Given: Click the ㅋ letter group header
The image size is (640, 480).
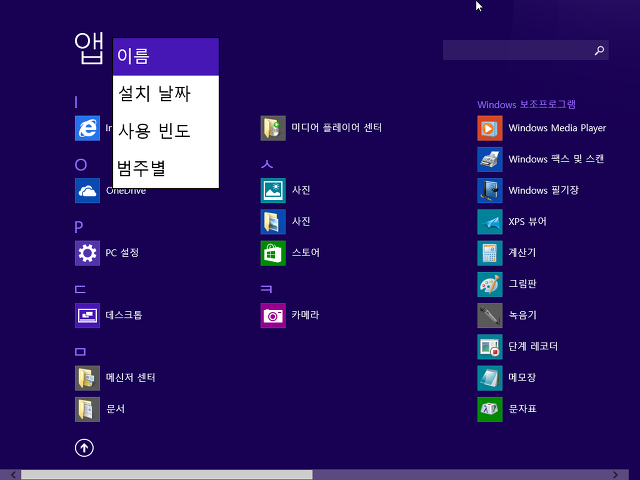Looking at the screenshot, I should (266, 289).
